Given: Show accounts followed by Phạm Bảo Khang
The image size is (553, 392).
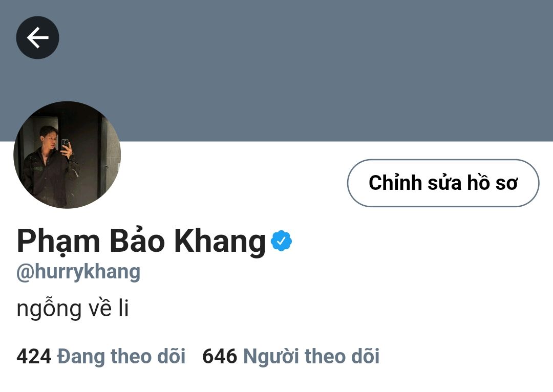Looking at the screenshot, I should pyautogui.click(x=101, y=356).
